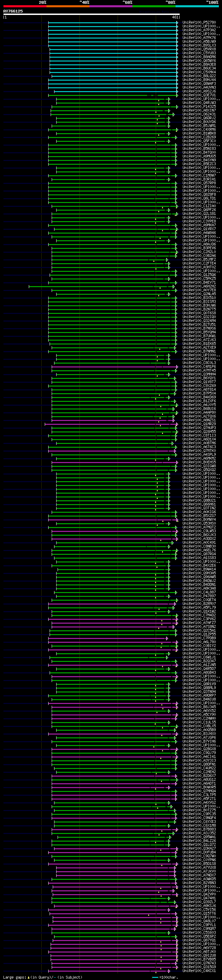
Task: Click UniRef100_B4EV71 label
Action: (x=199, y=283)
